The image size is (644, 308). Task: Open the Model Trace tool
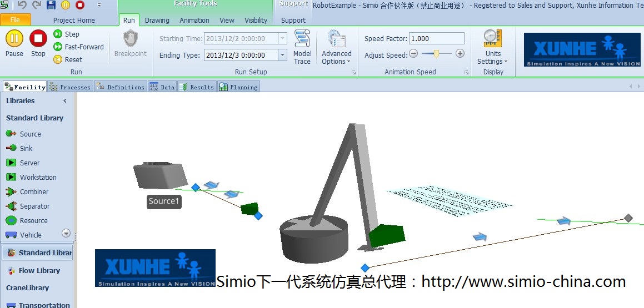click(x=302, y=48)
